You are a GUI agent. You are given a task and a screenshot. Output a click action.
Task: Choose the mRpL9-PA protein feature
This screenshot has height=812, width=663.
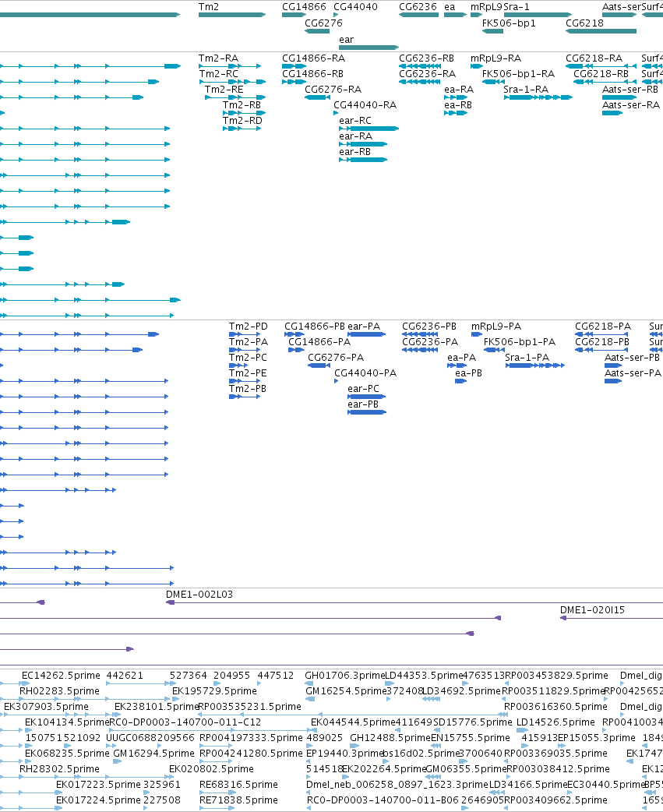(477, 334)
